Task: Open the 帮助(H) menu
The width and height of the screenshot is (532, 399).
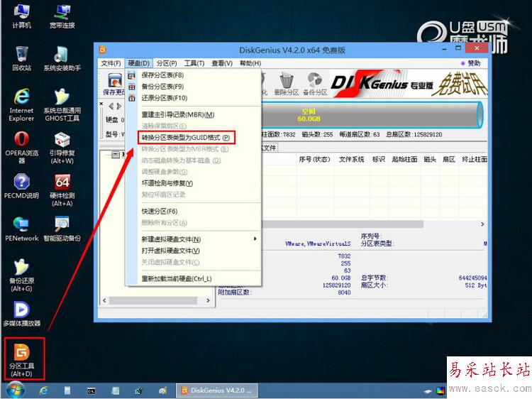Action: [250, 63]
